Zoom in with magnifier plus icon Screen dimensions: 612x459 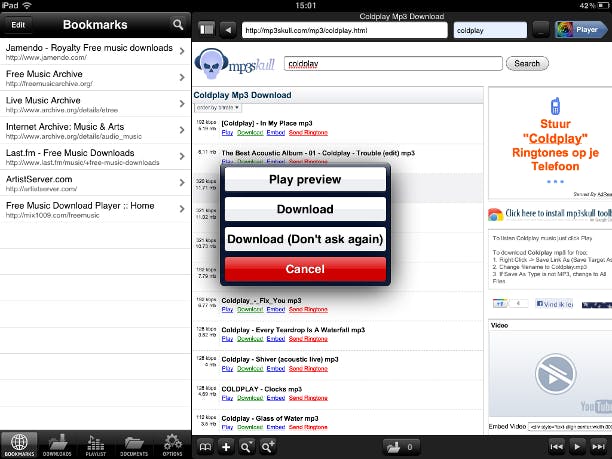pyautogui.click(x=268, y=447)
